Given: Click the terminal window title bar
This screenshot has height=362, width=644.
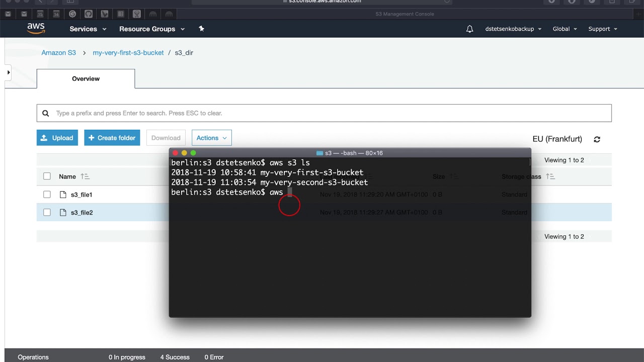Looking at the screenshot, I should point(350,153).
